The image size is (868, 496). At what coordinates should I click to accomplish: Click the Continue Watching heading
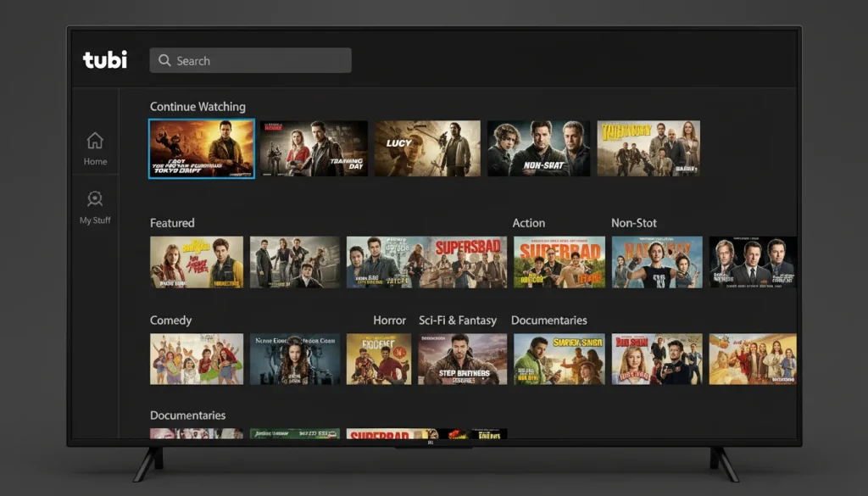pyautogui.click(x=198, y=107)
